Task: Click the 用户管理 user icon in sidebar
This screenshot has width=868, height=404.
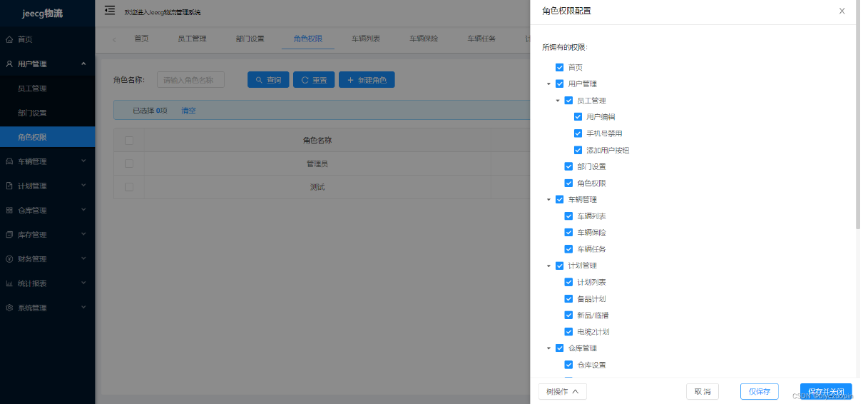Action: pyautogui.click(x=9, y=64)
